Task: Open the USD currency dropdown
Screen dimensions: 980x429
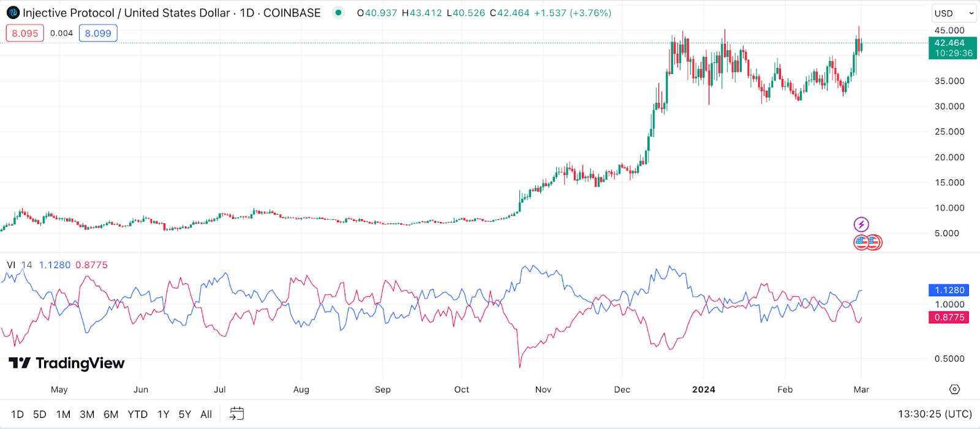Action: tap(954, 13)
